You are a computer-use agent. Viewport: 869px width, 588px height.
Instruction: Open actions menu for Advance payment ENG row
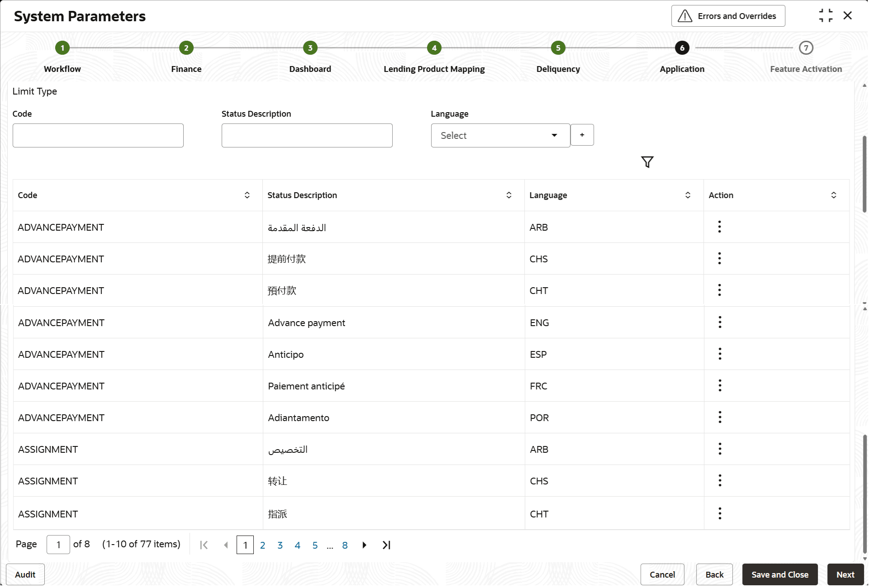pyautogui.click(x=720, y=322)
